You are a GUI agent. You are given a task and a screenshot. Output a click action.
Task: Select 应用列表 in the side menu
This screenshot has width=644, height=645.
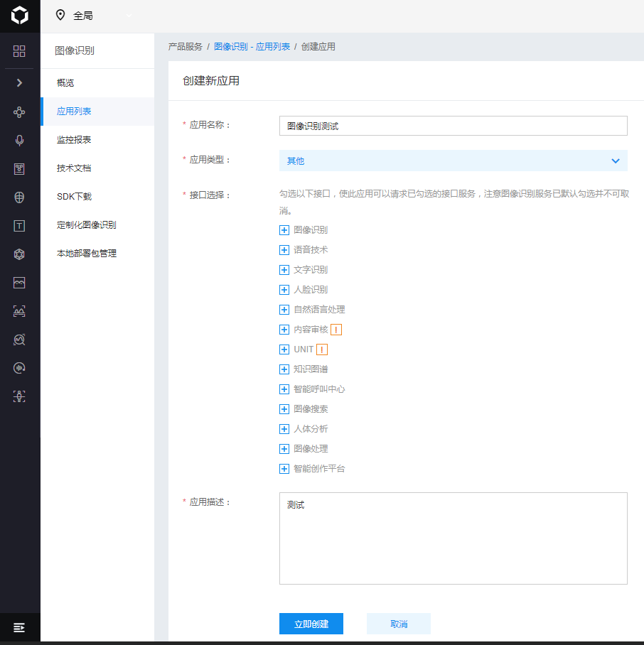tap(98, 112)
